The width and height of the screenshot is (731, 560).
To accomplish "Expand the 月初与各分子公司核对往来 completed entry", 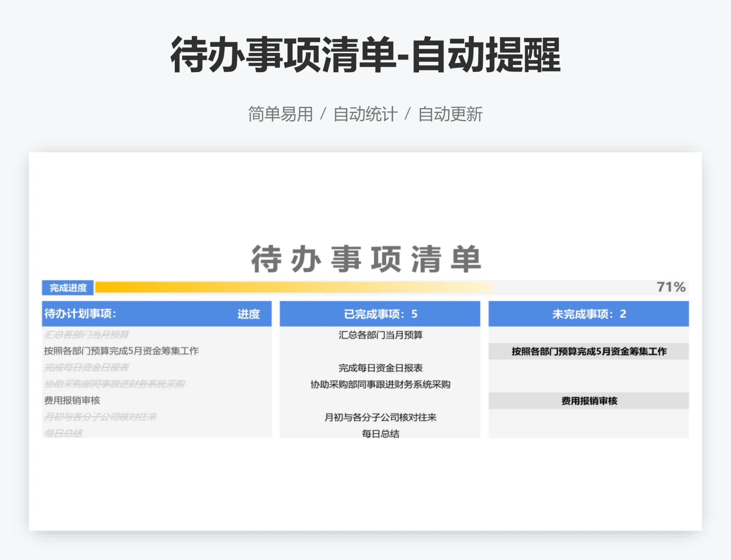I will click(380, 417).
